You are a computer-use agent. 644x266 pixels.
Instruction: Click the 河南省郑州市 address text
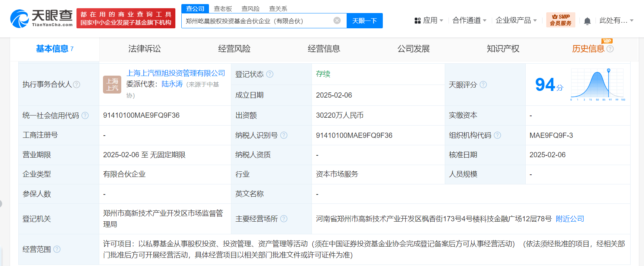(434, 219)
